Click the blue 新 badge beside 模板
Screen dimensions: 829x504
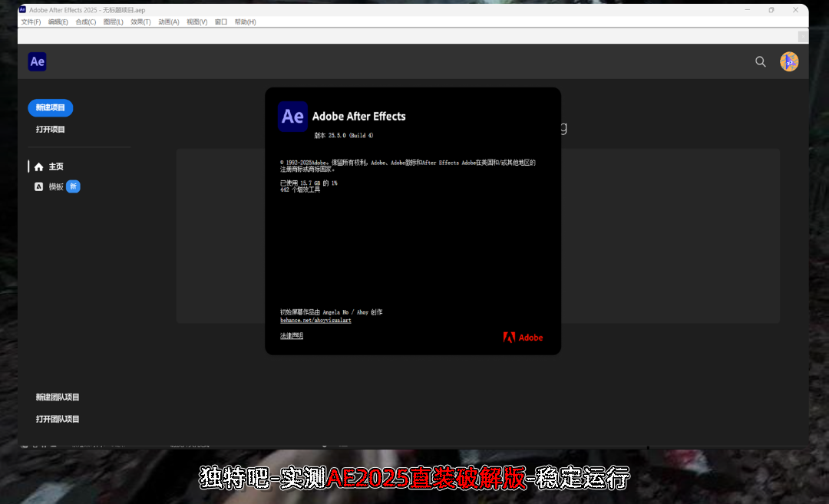(x=73, y=186)
